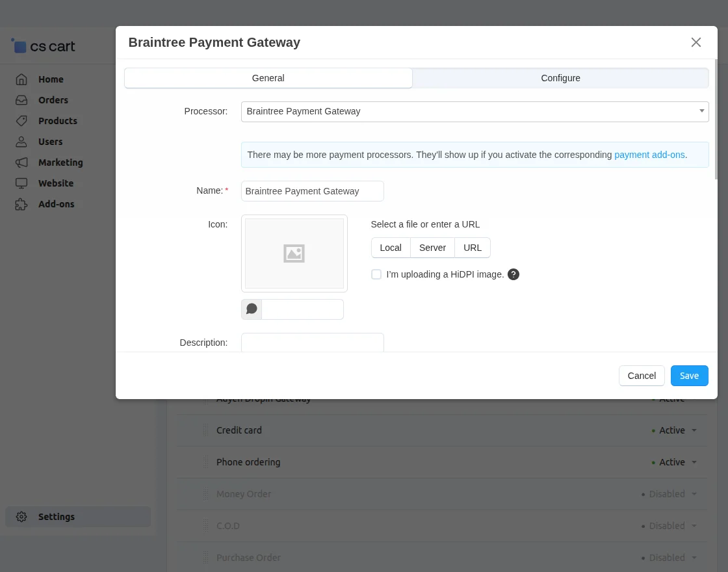This screenshot has width=728, height=572.
Task: Open Marketing menu in sidebar
Action: coord(60,162)
